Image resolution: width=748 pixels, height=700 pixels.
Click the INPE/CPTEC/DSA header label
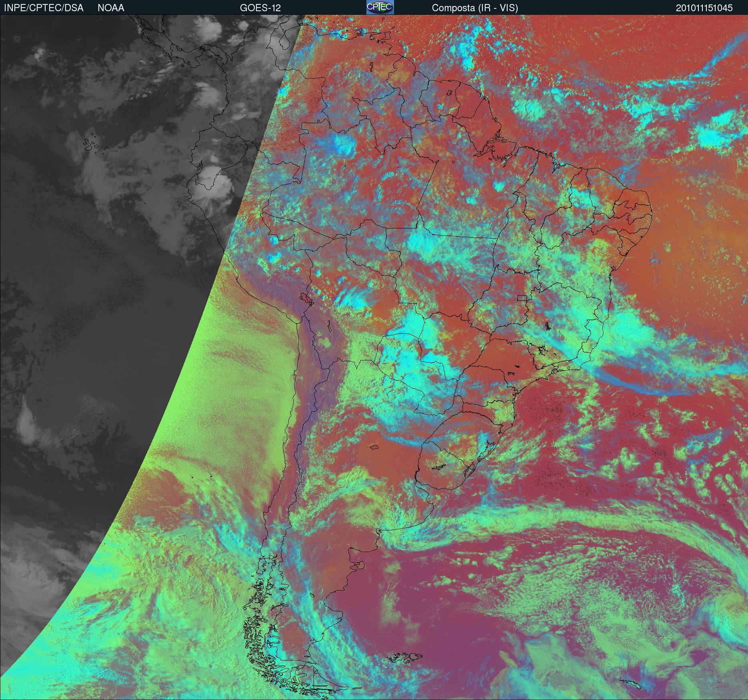click(44, 8)
